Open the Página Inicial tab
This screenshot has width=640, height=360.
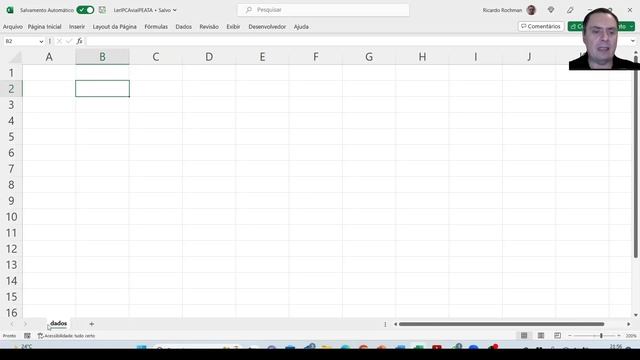point(44,27)
